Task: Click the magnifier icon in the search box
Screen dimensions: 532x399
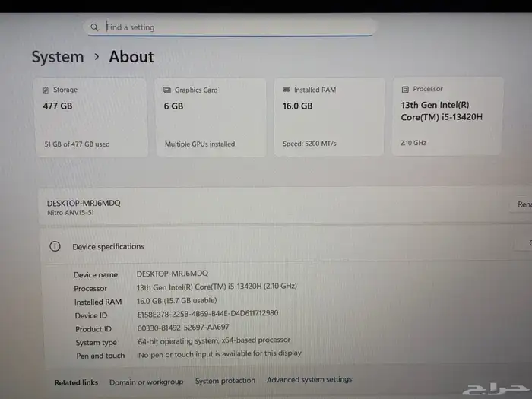Action: click(94, 27)
